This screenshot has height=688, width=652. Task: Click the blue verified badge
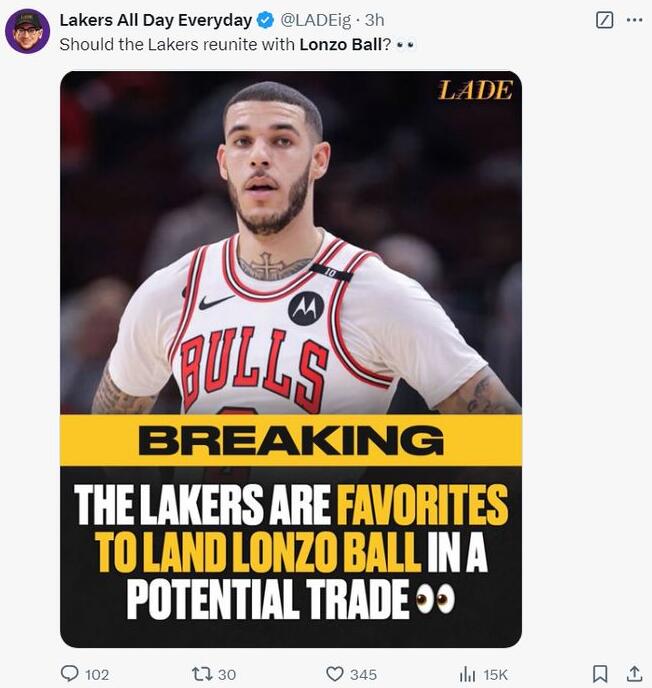coord(265,20)
